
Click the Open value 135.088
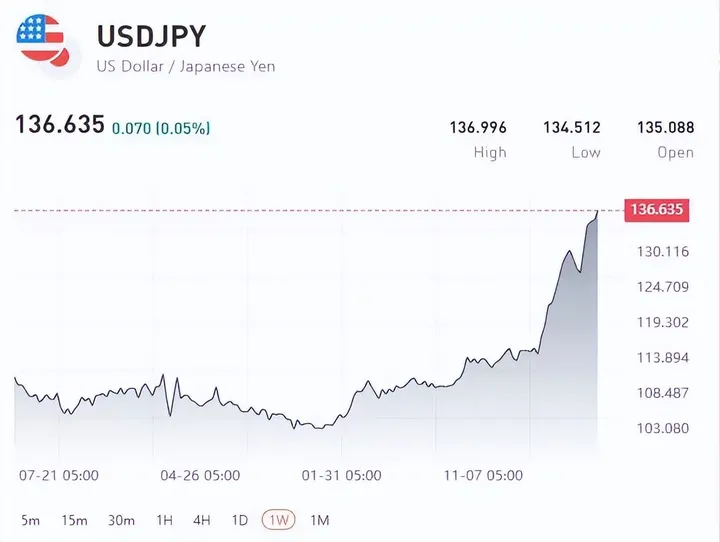tap(665, 127)
